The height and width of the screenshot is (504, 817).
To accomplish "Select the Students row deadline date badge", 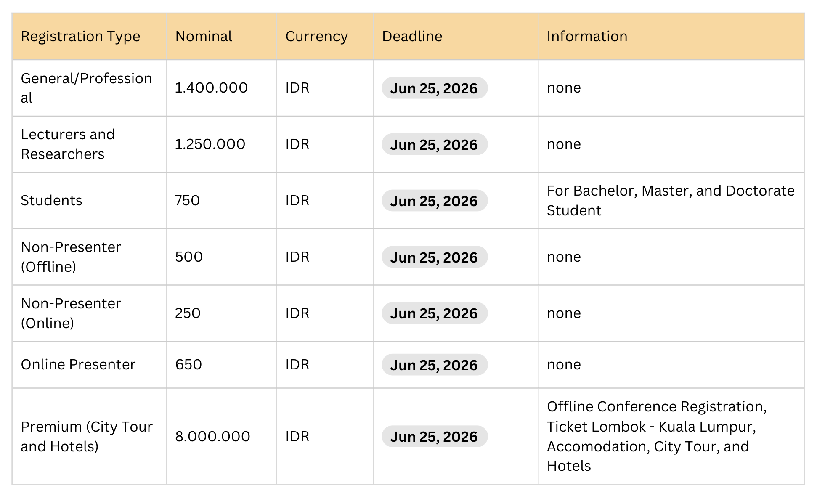I will 434,201.
